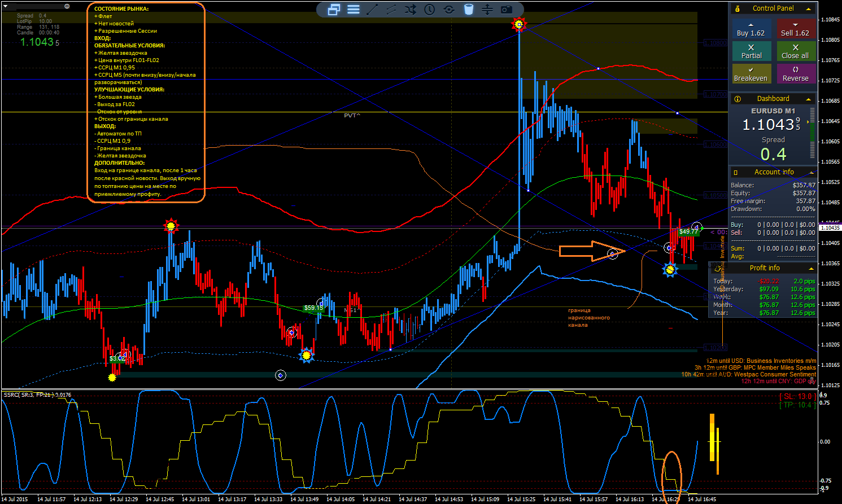This screenshot has height=504, width=842.
Task: Click the Month $76.87 profit row
Action: click(x=764, y=305)
